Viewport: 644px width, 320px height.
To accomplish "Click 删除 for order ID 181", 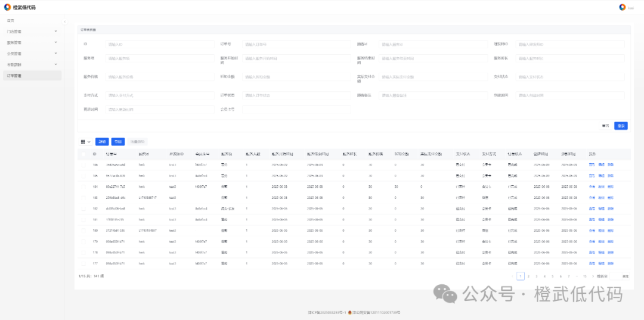I will pos(611,219).
